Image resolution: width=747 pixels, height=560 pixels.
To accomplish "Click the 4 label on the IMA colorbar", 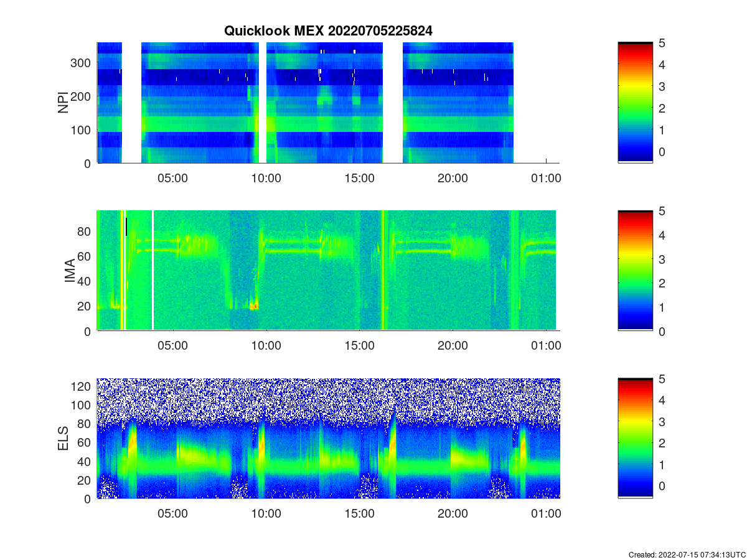I will pos(663,235).
